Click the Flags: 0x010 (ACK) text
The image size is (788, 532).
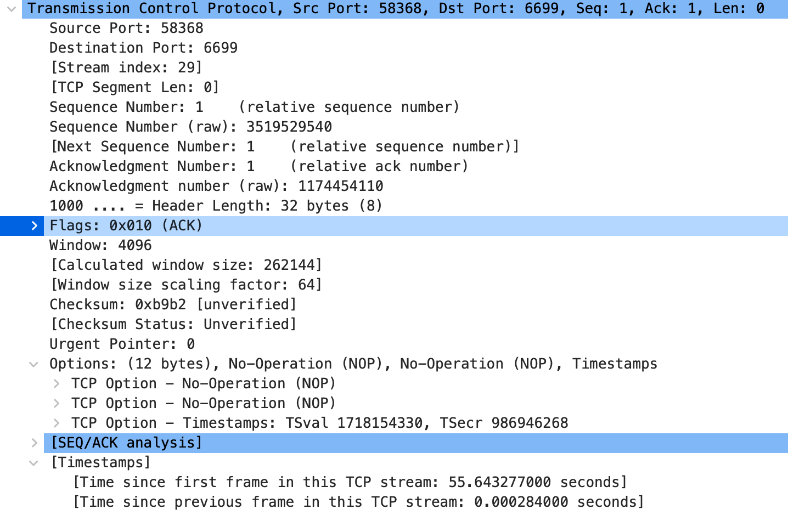click(x=126, y=225)
